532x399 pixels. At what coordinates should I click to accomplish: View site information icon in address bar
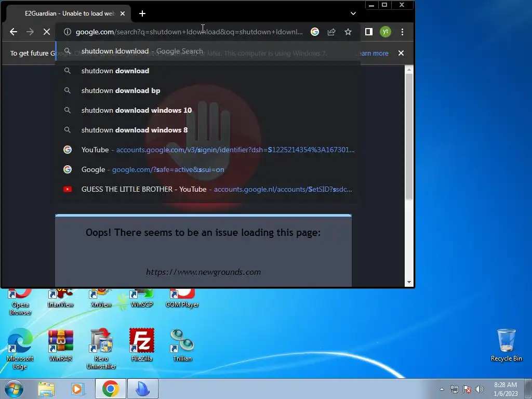click(x=68, y=32)
